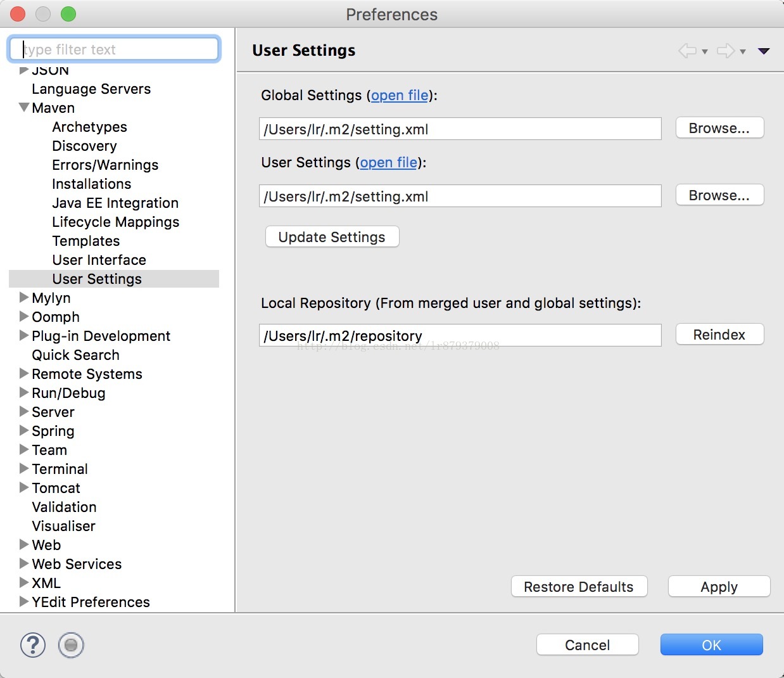Open the Global Settings file link
784x678 pixels.
pyautogui.click(x=400, y=95)
